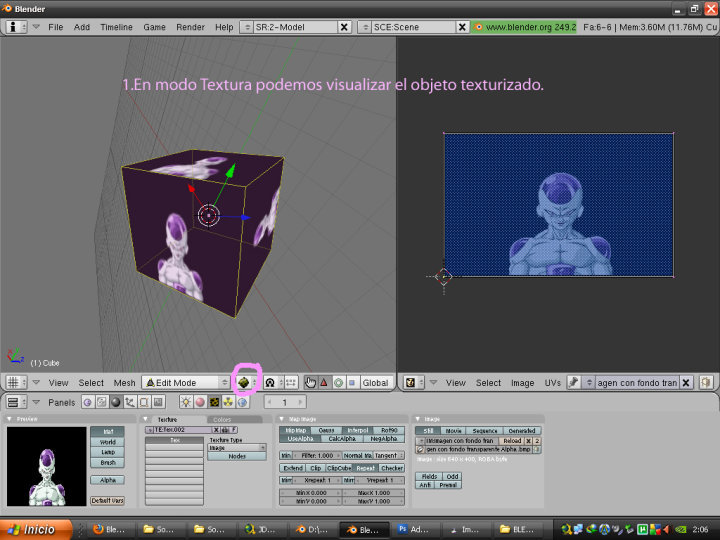This screenshot has width=720, height=540.
Task: Collapse the Preview panel triangle
Action: point(9,419)
